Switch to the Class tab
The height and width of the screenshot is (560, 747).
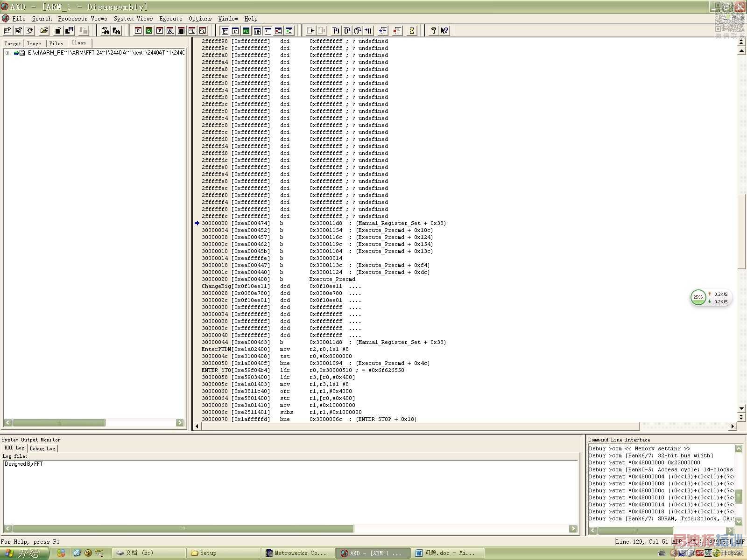(x=78, y=43)
